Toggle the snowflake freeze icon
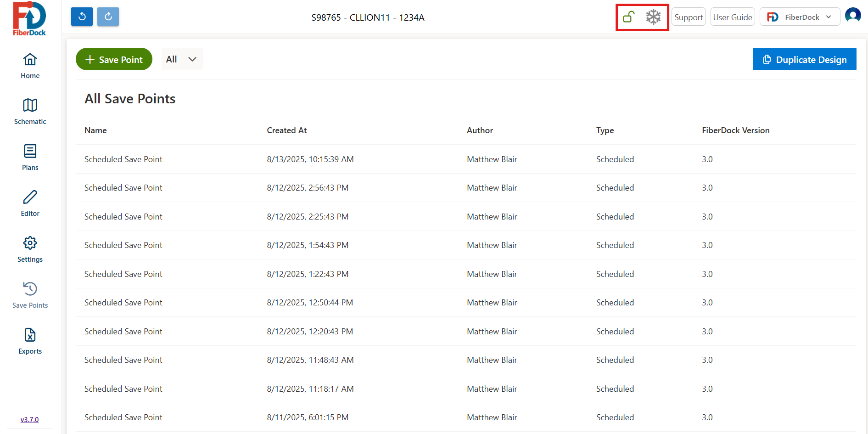 pos(653,17)
